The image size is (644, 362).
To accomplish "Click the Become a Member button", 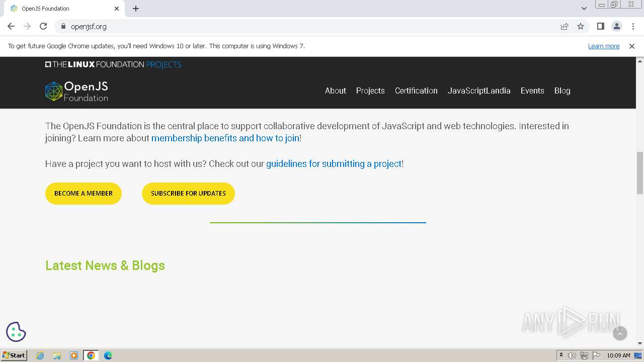I will click(x=84, y=194).
